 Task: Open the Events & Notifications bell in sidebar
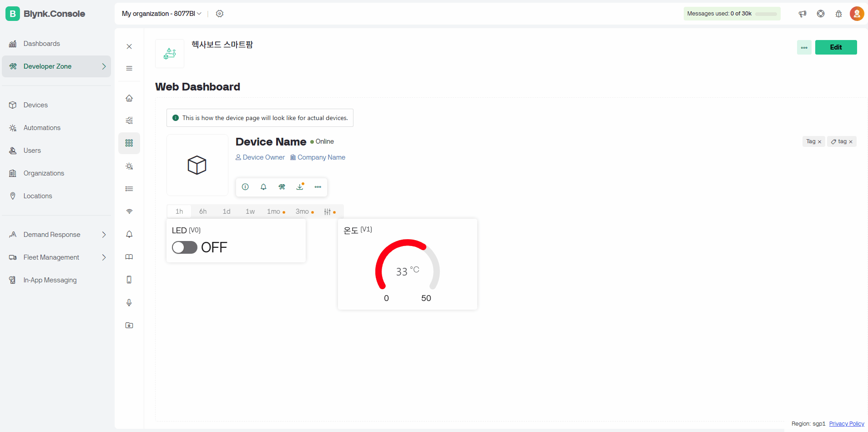click(129, 234)
